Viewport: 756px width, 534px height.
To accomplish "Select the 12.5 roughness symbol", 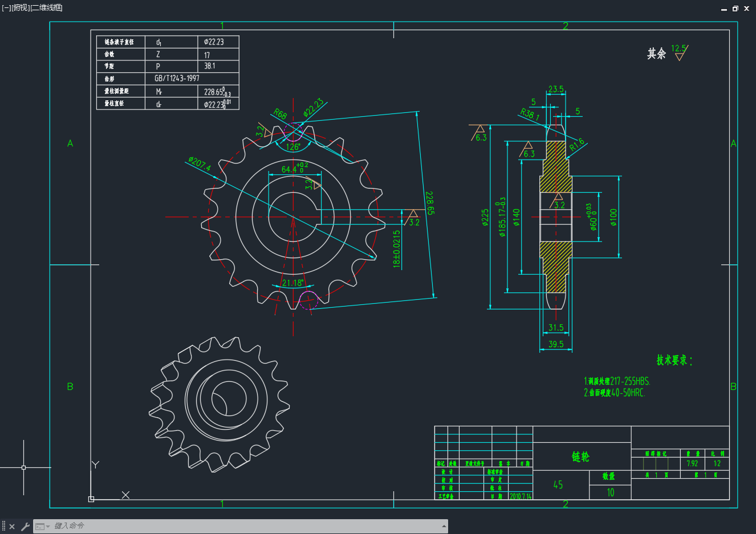I will click(x=679, y=52).
